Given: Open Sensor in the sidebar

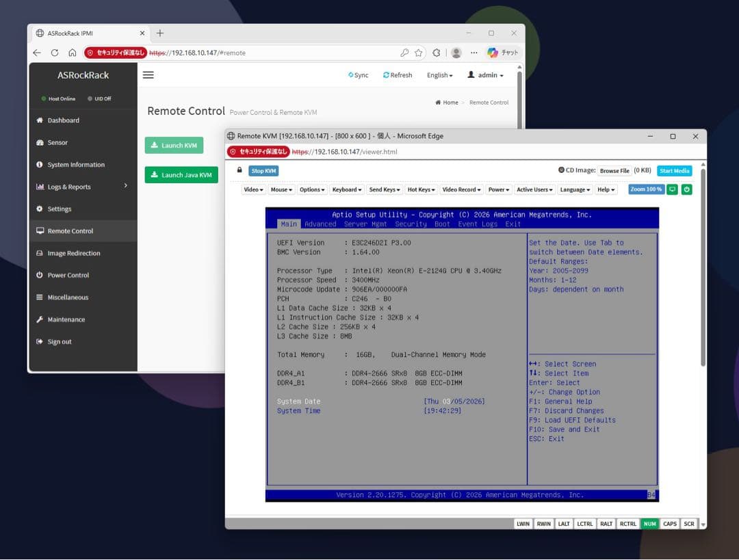Looking at the screenshot, I should (83, 142).
